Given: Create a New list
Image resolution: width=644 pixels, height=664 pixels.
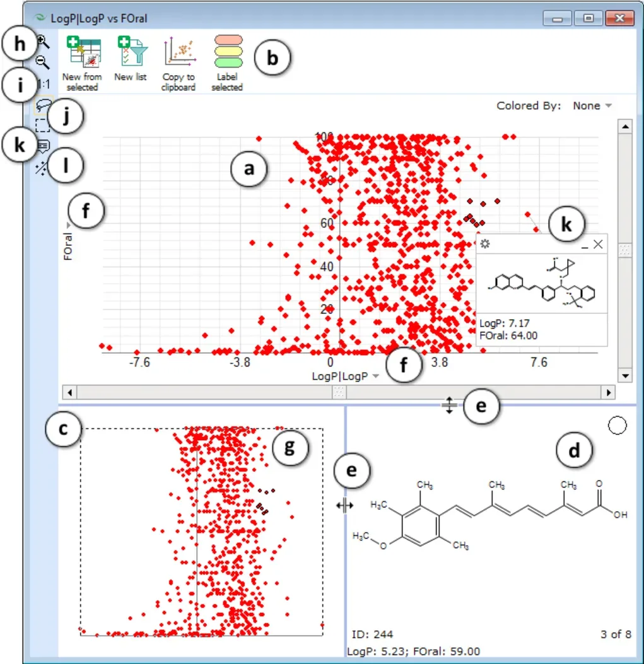Looking at the screenshot, I should (x=131, y=59).
